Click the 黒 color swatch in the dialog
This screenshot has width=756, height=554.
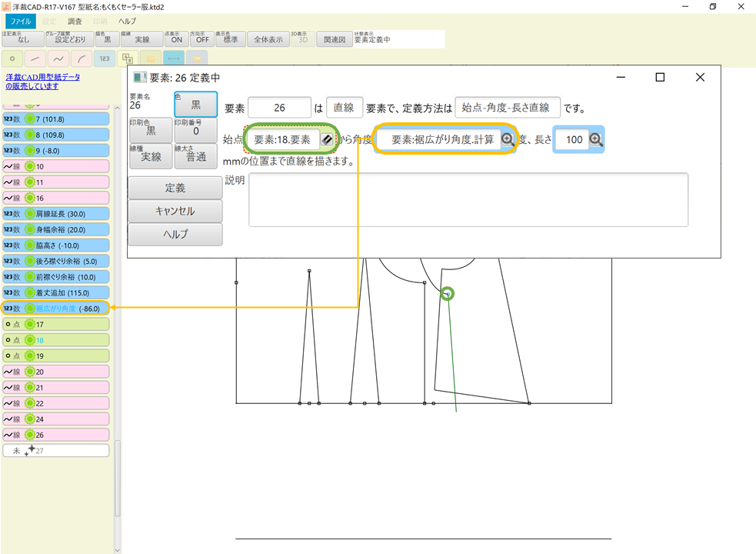[195, 104]
